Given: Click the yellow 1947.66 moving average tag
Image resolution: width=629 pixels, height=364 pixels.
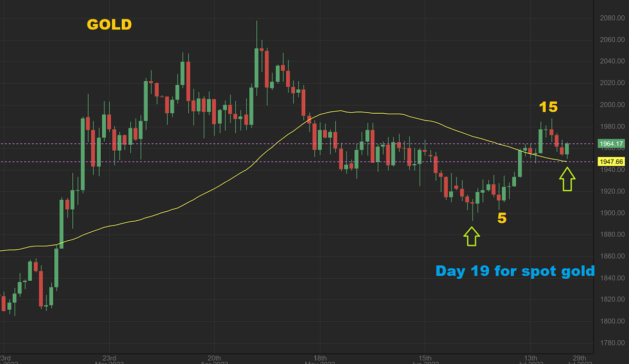Looking at the screenshot, I should coord(611,162).
